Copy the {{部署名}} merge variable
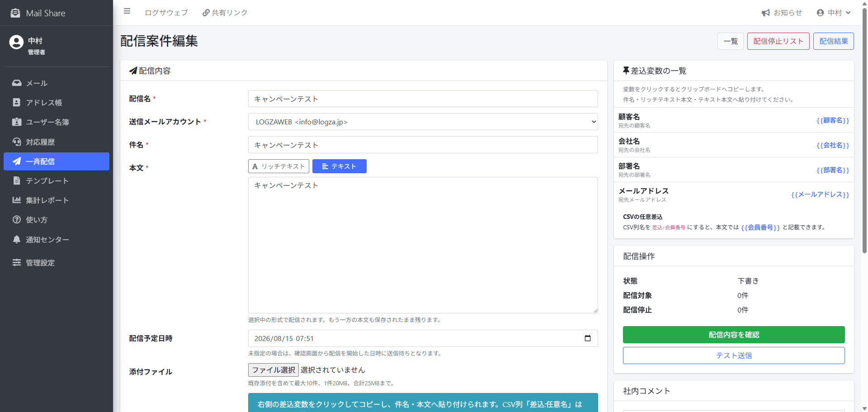Viewport: 868px width, 412px height. coord(833,170)
